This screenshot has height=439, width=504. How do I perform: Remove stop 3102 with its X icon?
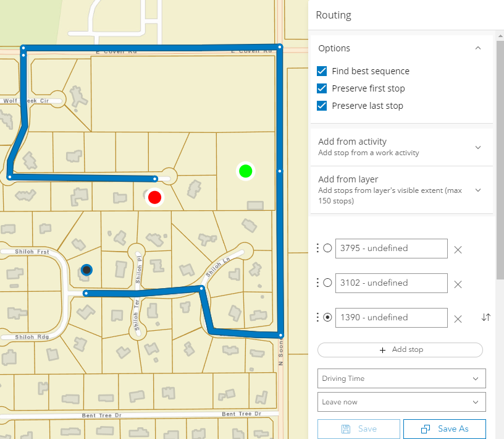coord(458,284)
